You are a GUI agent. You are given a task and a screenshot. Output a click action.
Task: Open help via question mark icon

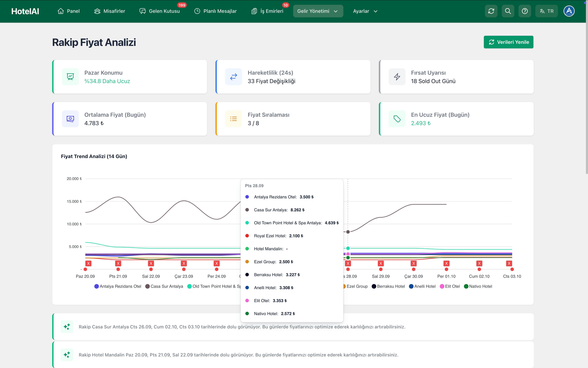pos(525,11)
